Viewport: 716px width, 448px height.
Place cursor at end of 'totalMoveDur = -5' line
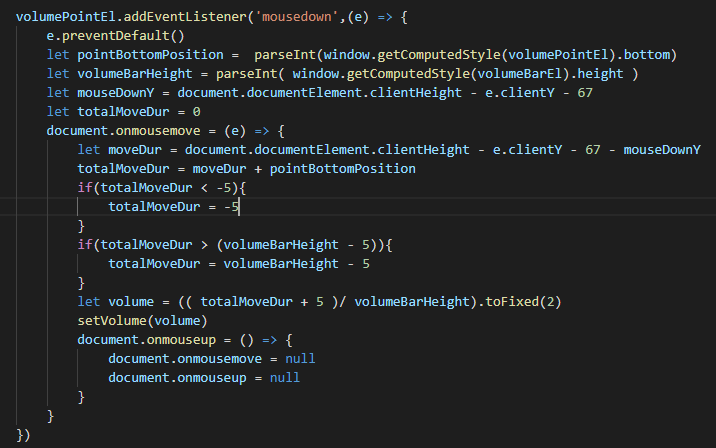240,206
